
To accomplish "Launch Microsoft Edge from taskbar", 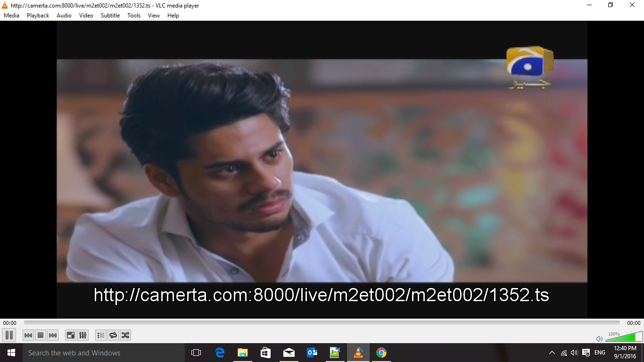I will pos(220,353).
